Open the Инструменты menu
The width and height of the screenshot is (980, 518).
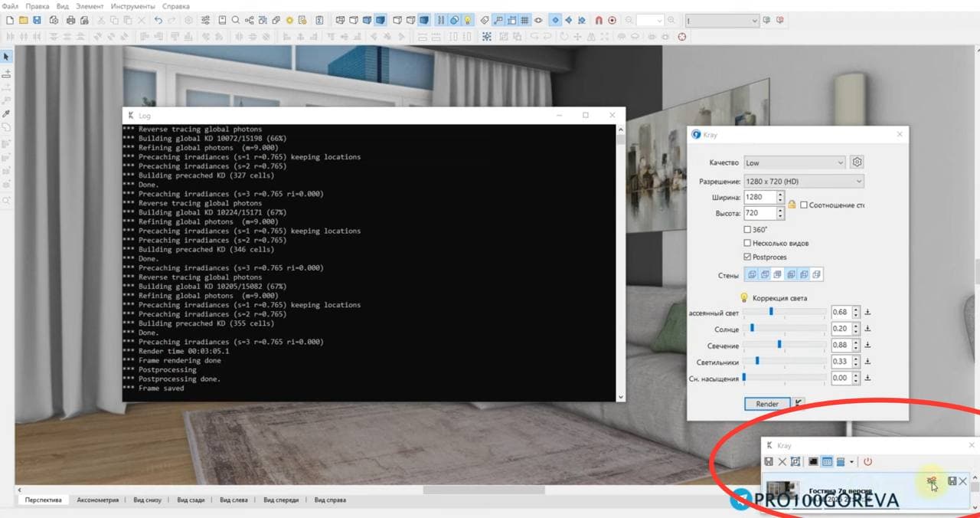click(132, 5)
